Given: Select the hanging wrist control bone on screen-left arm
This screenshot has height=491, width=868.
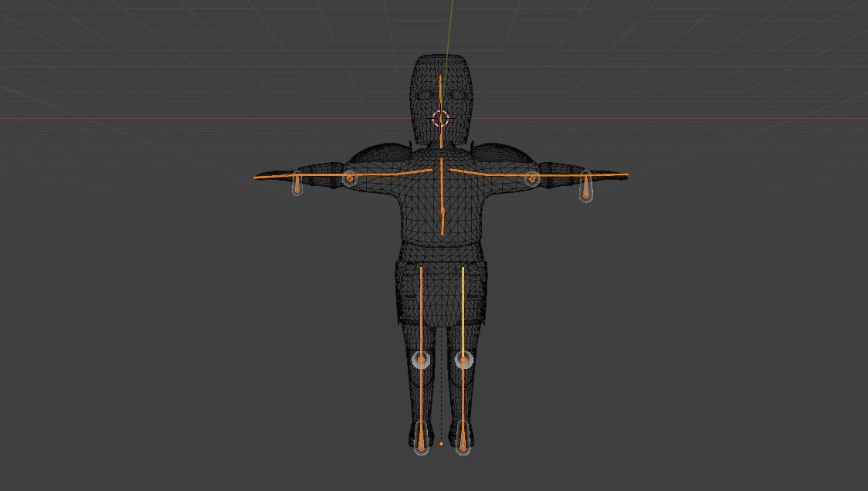Looking at the screenshot, I should point(297,183).
